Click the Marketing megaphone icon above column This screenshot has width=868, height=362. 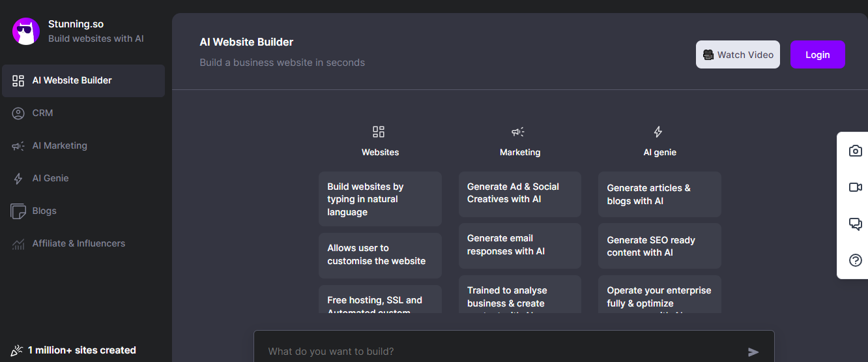pyautogui.click(x=518, y=132)
